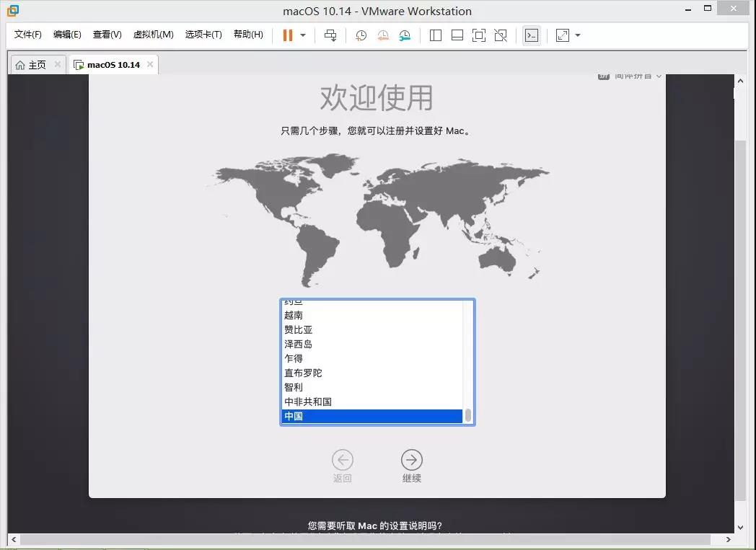Open the power options dropdown arrow beside pause
This screenshot has width=756, height=550.
pyautogui.click(x=303, y=35)
